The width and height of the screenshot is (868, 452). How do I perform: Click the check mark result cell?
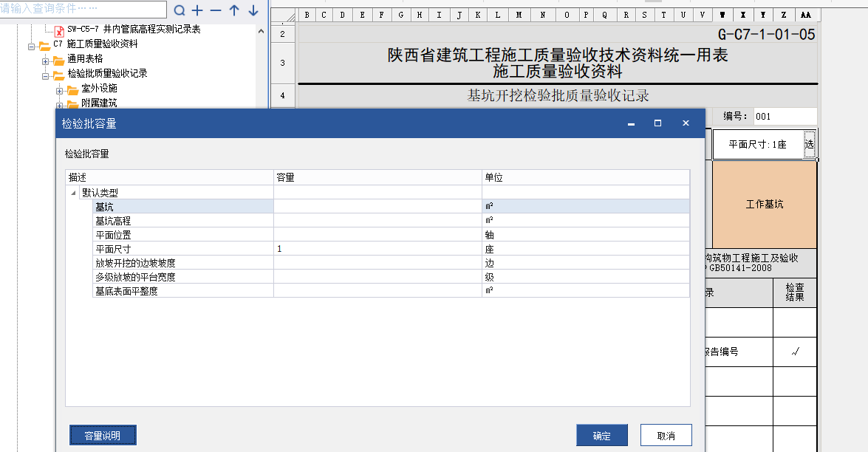click(x=795, y=352)
